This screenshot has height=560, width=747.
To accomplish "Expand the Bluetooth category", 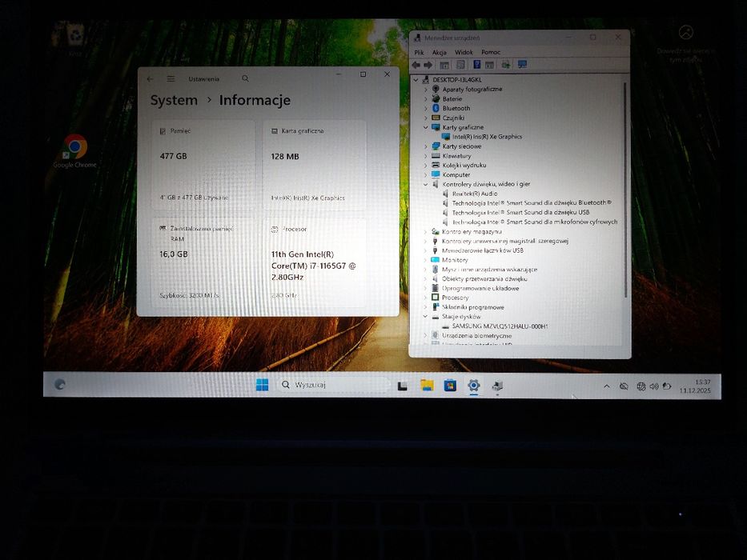I will click(x=426, y=108).
